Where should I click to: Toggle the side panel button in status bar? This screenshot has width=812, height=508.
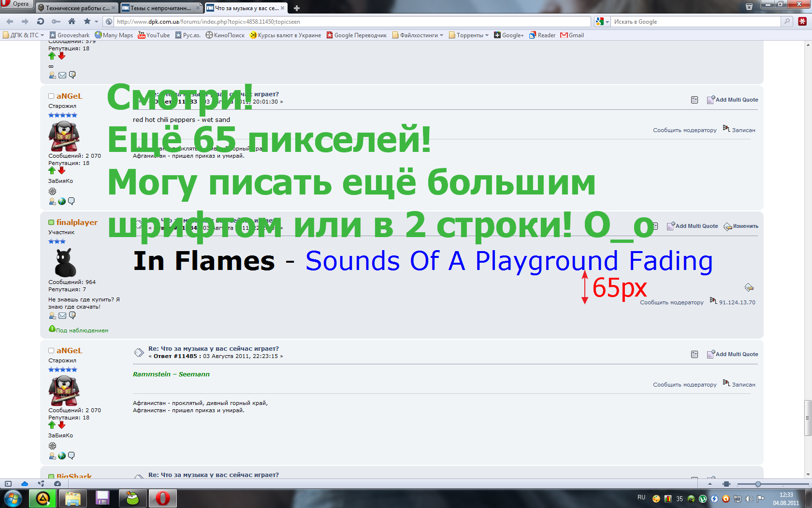tap(8, 484)
